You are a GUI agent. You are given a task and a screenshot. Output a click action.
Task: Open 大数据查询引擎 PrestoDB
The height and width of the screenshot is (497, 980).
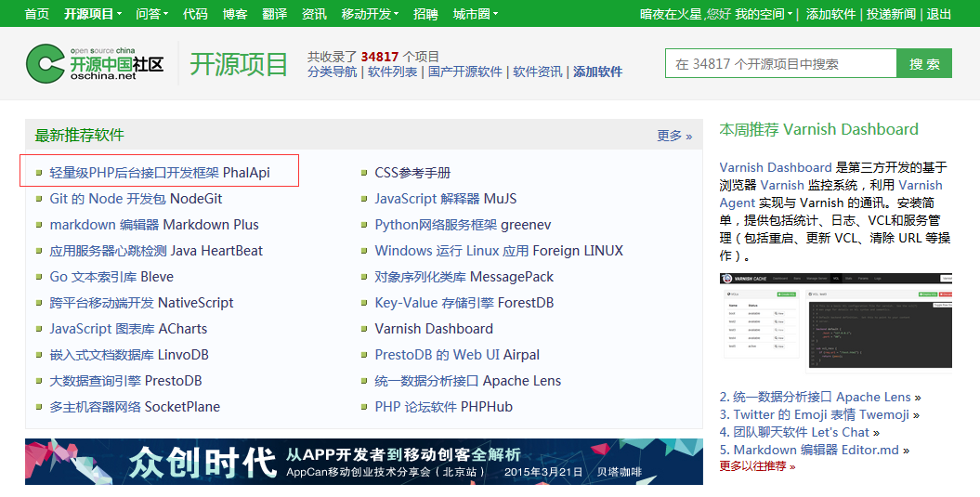click(x=125, y=381)
